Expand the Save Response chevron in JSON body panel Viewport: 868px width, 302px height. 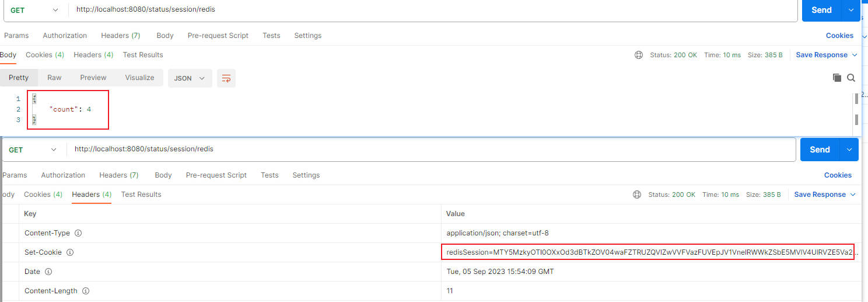855,55
